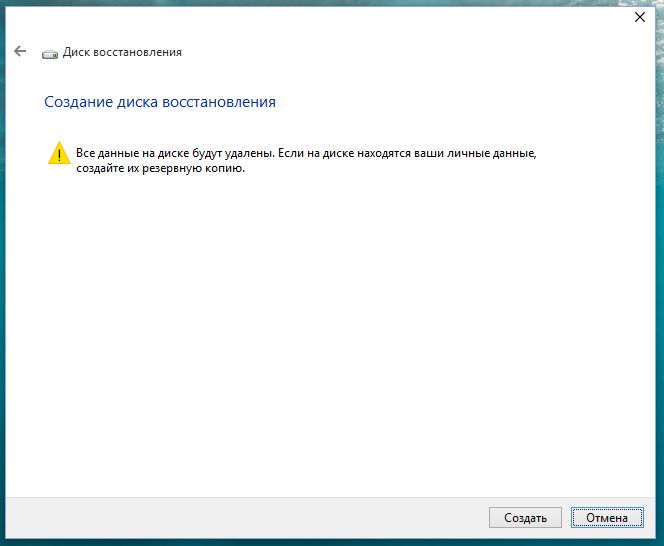Click the desktop wallpaper left of the window

(2, 300)
